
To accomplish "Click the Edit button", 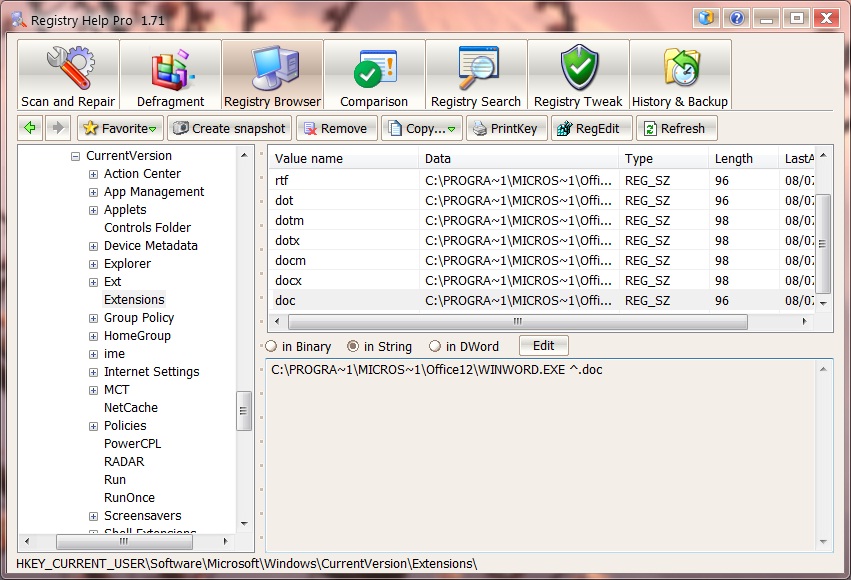I will coord(543,346).
